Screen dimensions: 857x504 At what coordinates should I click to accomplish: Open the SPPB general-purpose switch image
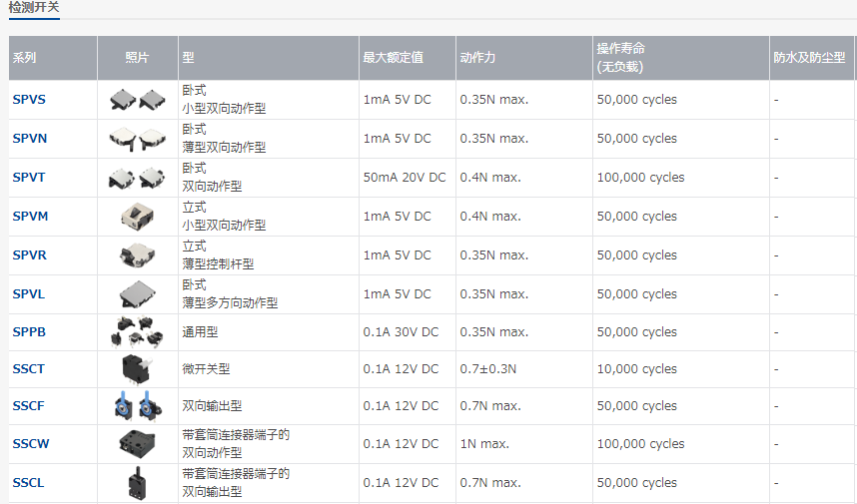tap(137, 331)
